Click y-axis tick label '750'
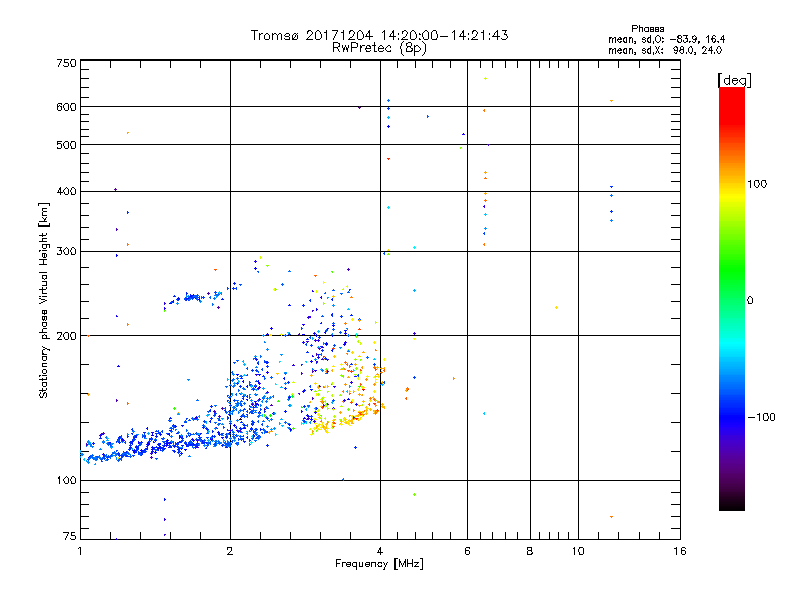 pos(66,63)
